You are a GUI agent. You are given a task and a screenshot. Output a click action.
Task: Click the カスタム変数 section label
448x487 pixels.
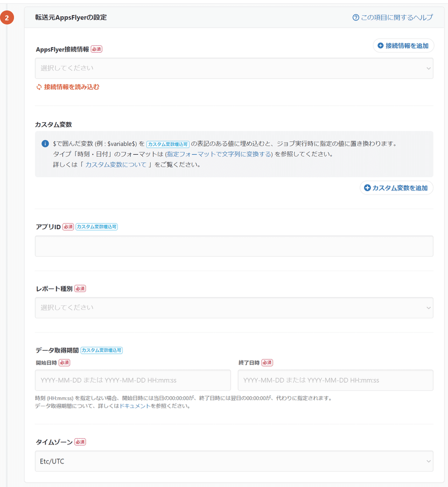[x=53, y=124]
